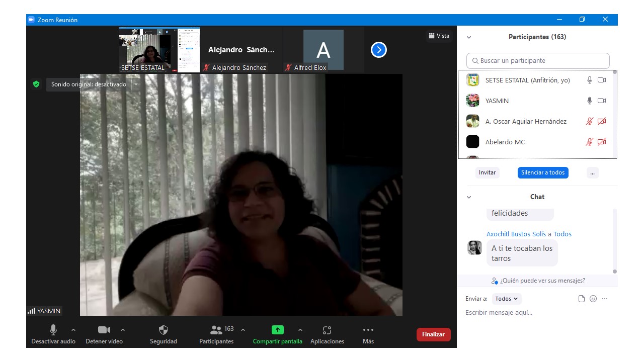Toggle Desactivar audio microphone button
Image resolution: width=644 pixels, height=362 pixels.
(53, 330)
